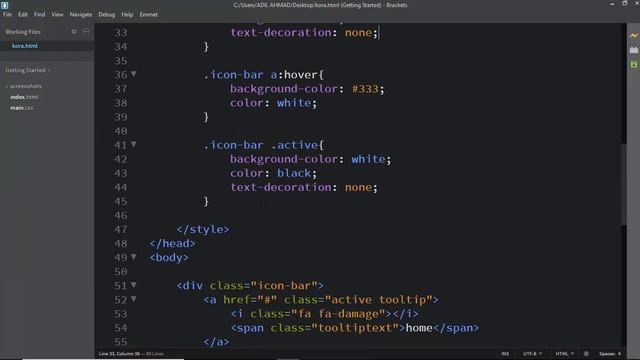Fold the anchor tag on line 52
640x360 pixels.
click(133, 299)
